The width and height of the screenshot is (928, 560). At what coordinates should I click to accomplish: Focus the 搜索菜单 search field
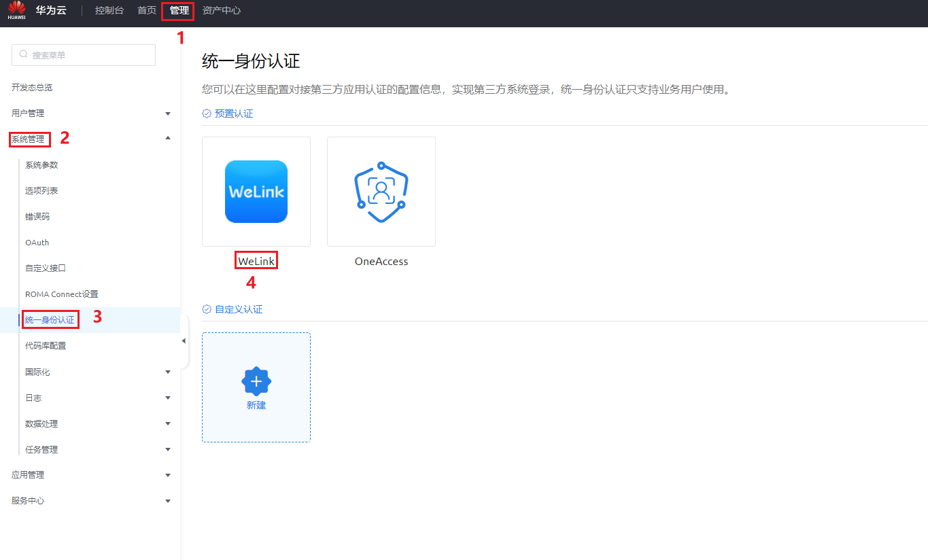[84, 55]
